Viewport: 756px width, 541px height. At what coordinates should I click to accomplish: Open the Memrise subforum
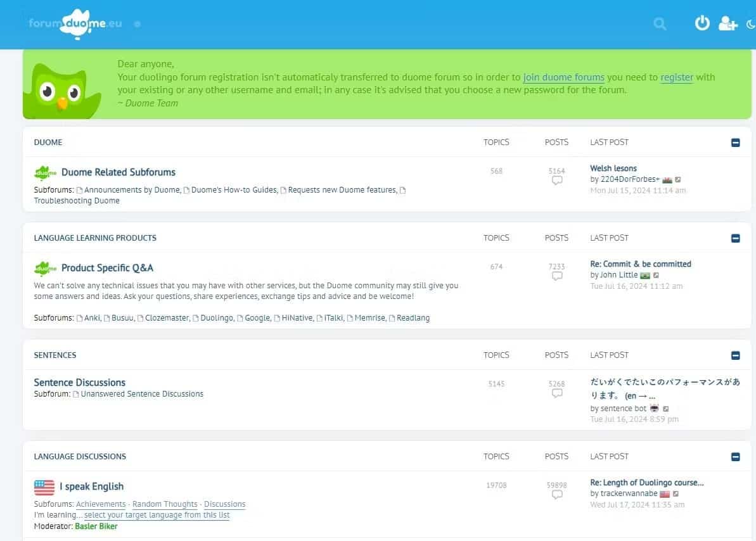tap(371, 317)
